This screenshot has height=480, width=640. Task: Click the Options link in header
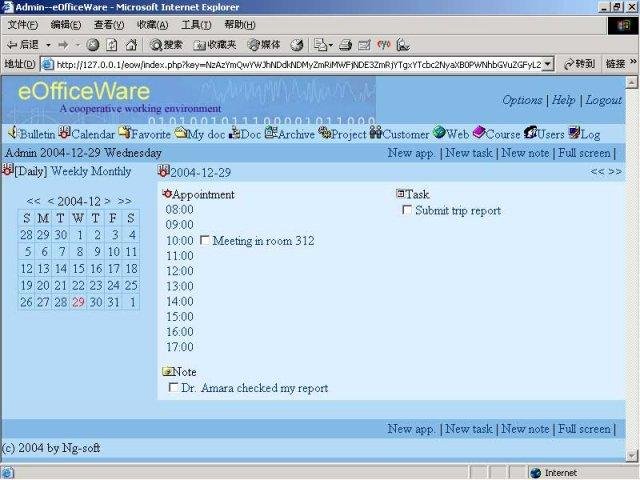click(522, 100)
